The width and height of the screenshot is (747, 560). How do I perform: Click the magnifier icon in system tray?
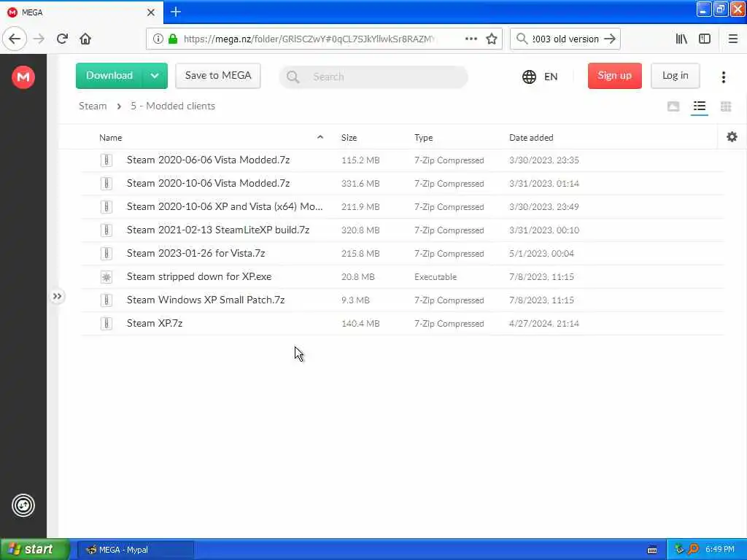coord(693,549)
